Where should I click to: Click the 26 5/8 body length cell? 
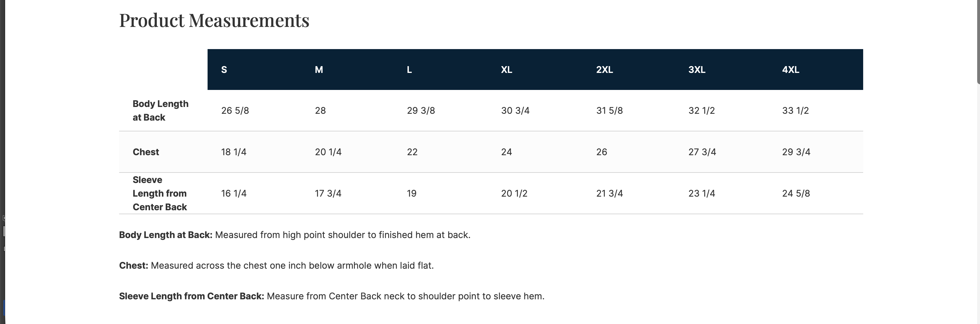235,110
